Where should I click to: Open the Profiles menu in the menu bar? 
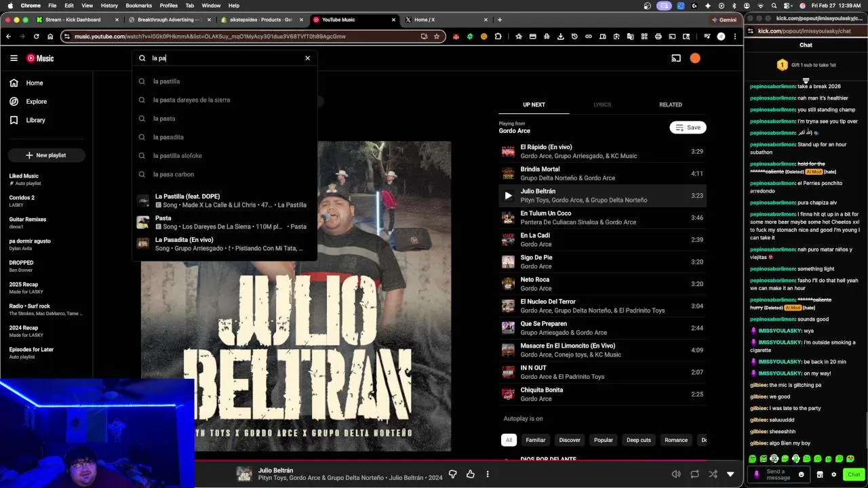click(169, 5)
